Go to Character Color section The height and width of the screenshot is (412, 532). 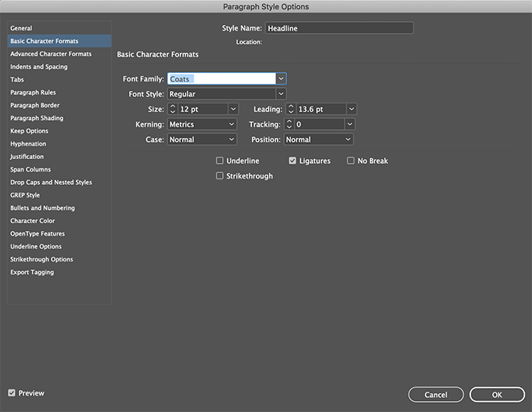(x=59, y=221)
